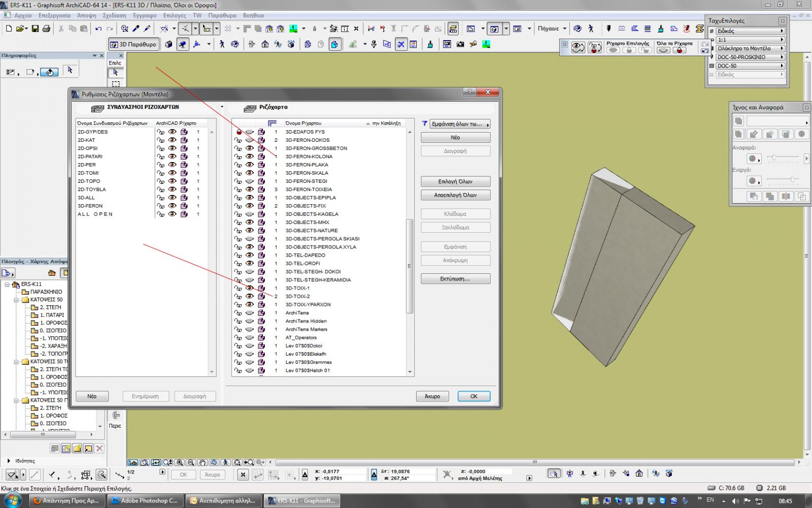The height and width of the screenshot is (508, 812).
Task: Click the 'Εκτύπωση...' button in dialog
Action: click(455, 279)
